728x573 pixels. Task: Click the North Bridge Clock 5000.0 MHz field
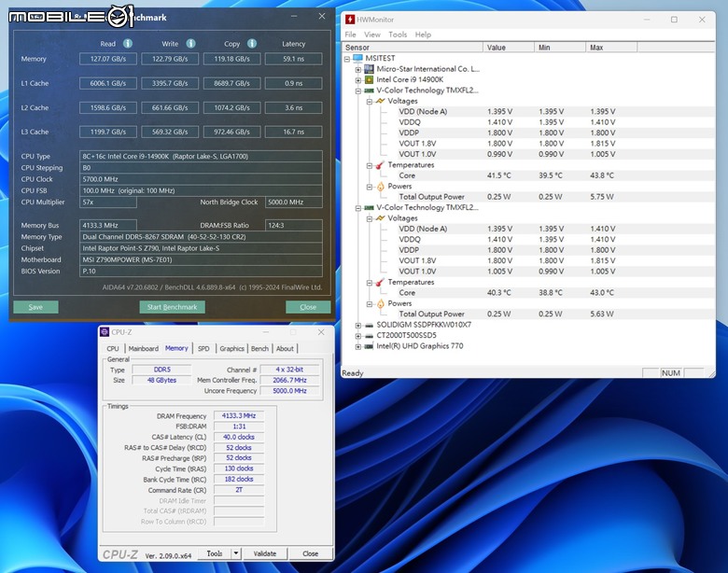pos(293,202)
